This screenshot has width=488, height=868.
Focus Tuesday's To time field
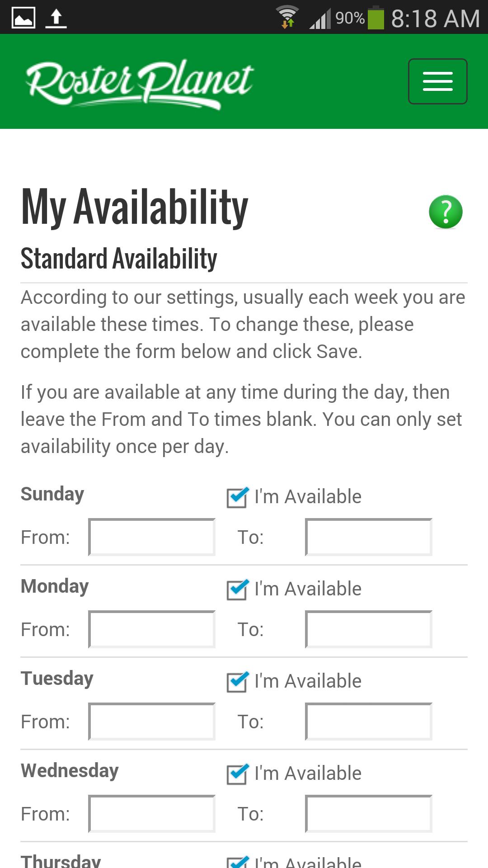click(x=369, y=722)
